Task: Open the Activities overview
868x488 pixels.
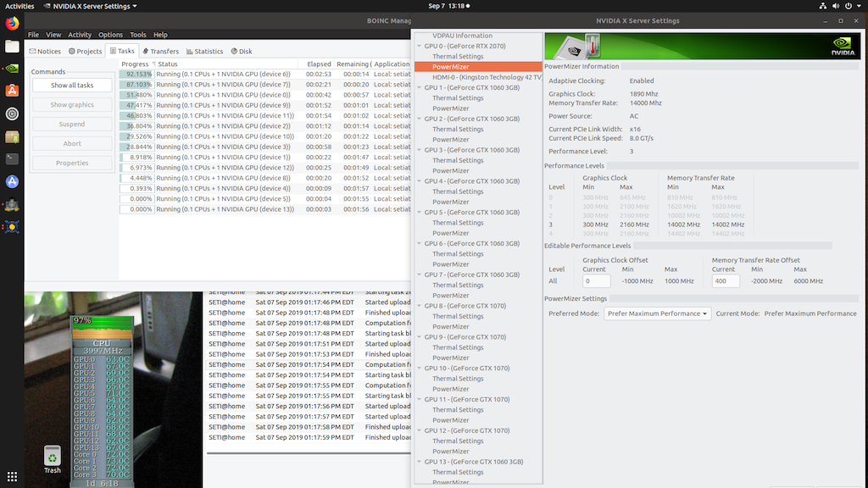Action: coord(19,6)
